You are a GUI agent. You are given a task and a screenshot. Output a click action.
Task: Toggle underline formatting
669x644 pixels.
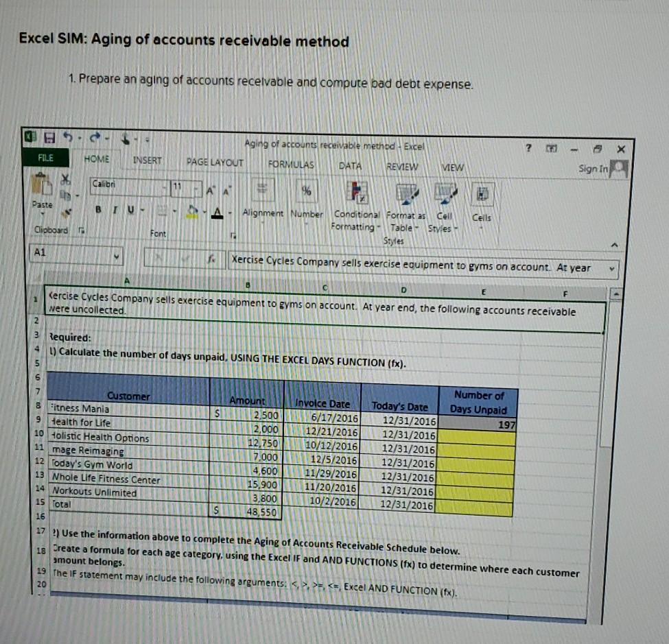(130, 208)
